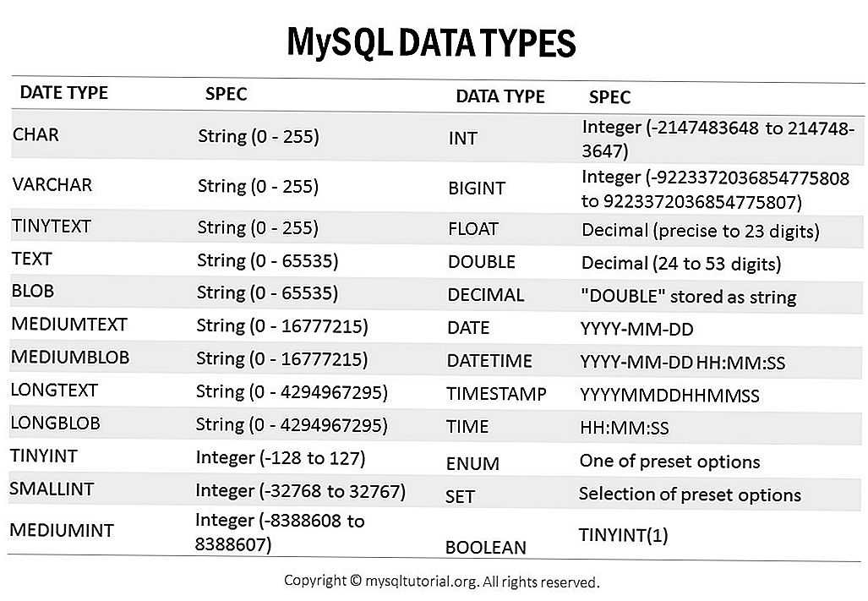Select the FLOAT spec text

(x=701, y=231)
